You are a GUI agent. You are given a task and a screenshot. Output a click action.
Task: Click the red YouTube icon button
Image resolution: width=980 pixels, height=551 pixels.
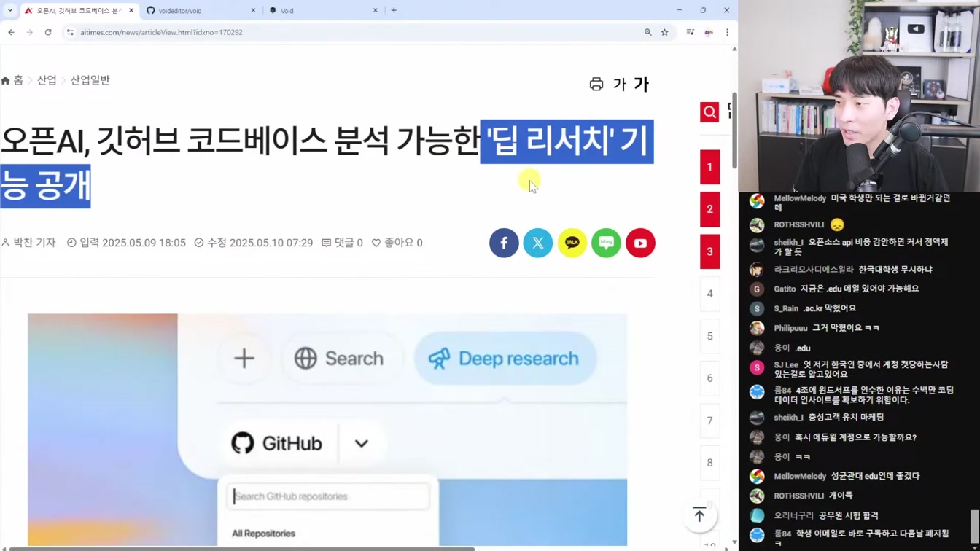coord(640,243)
